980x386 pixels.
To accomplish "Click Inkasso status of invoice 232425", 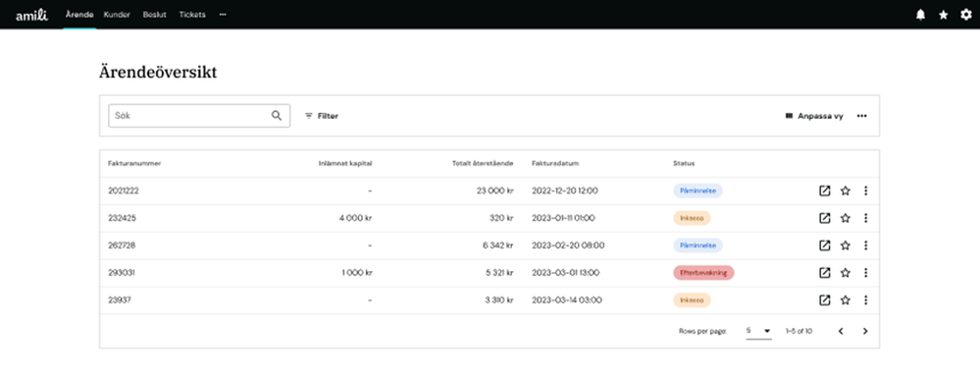I will (x=692, y=218).
